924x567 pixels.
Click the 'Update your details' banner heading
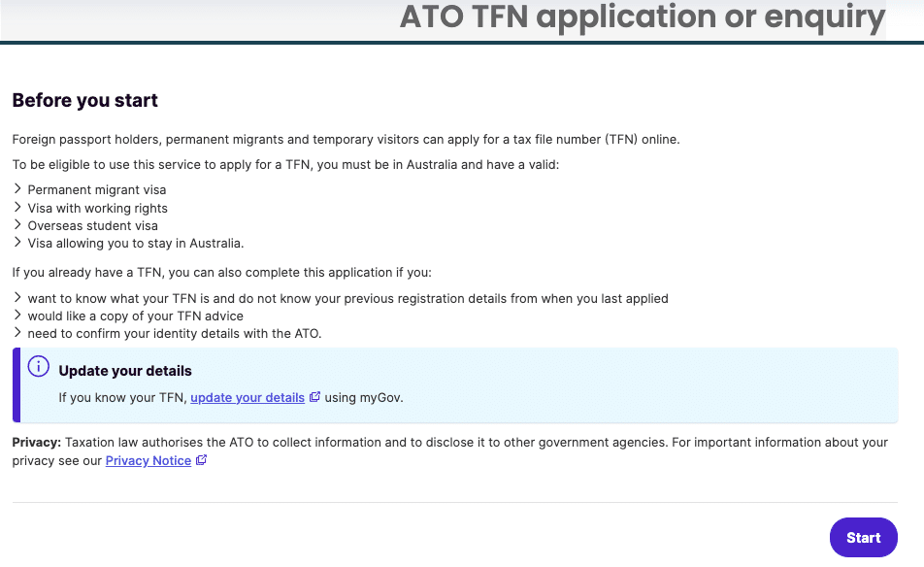(x=125, y=371)
